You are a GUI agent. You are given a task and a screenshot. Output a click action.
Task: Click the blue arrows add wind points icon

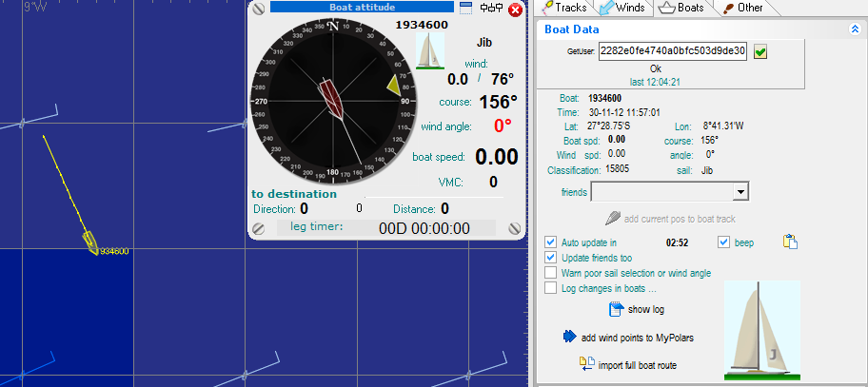570,337
